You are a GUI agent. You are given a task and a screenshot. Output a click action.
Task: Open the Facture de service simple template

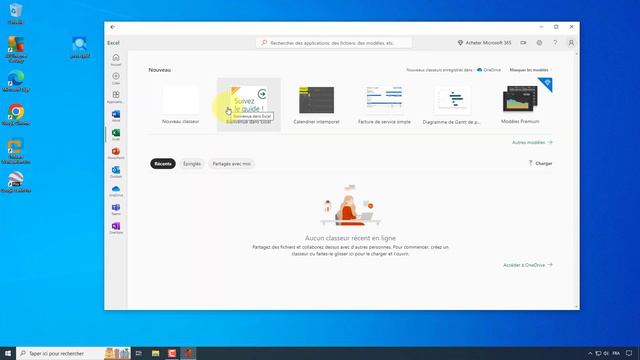point(384,104)
